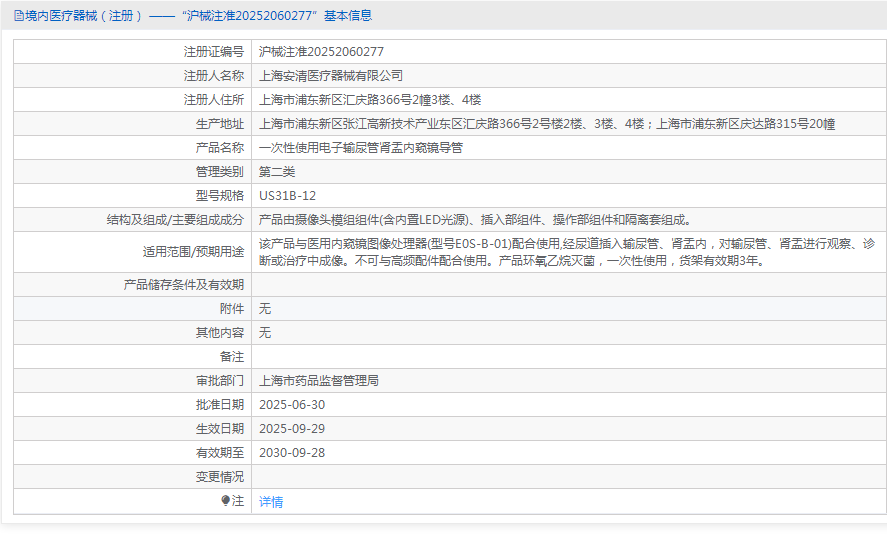This screenshot has width=887, height=535.
Task: Click the 管理类别 label
Action: pos(220,172)
